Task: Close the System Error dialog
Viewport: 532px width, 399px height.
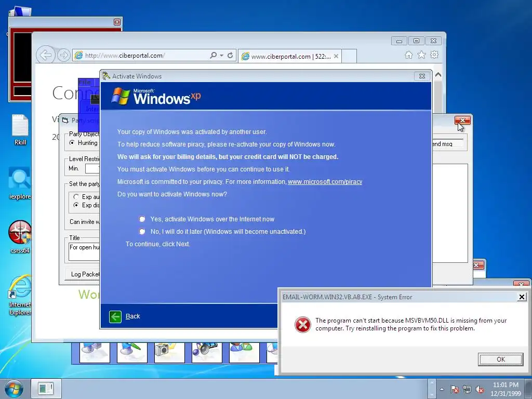Action: pos(522,297)
